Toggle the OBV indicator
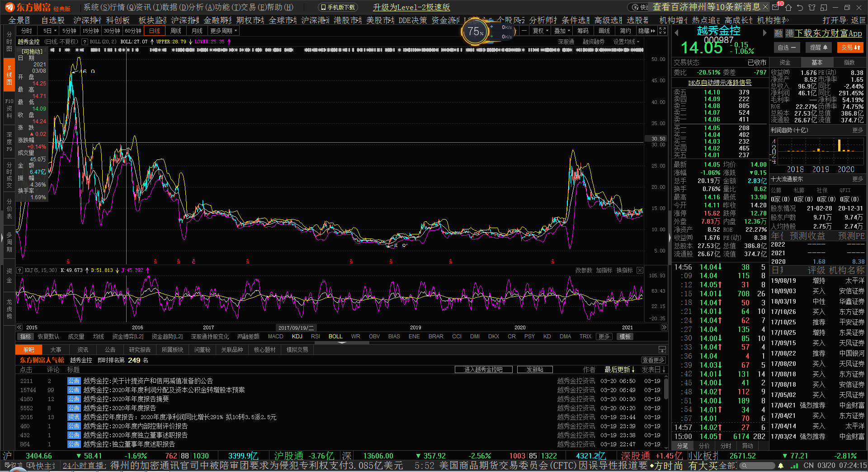 click(374, 336)
